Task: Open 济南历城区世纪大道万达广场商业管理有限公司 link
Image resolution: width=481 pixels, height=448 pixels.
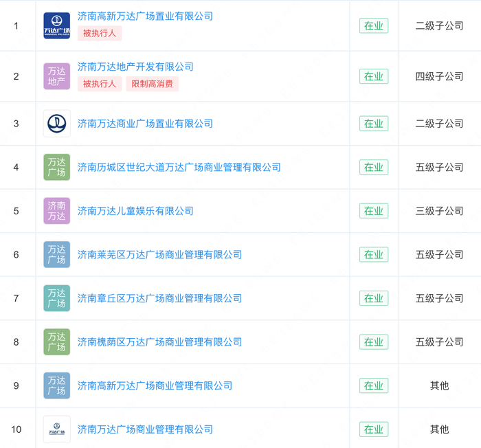Action: [179, 167]
